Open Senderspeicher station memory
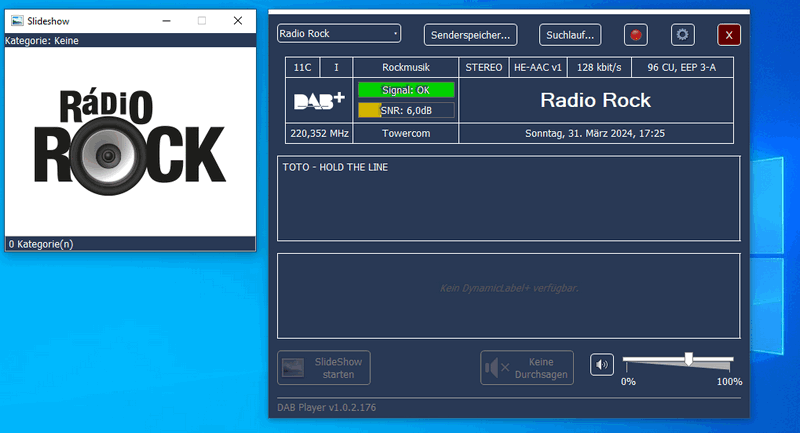Image resolution: width=800 pixels, height=433 pixels. coord(470,35)
